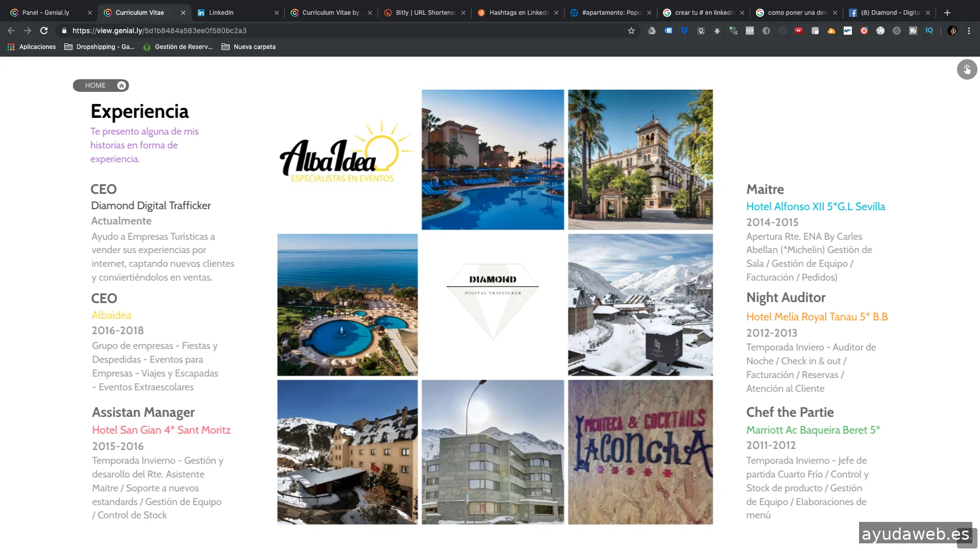Open a new browser tab
Screen dimensions: 980x551
tap(947, 13)
